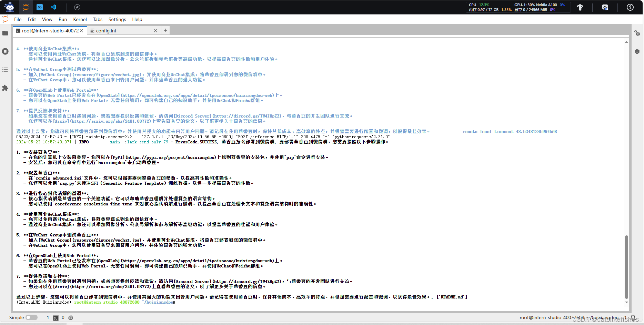Open the File menu
This screenshot has width=644, height=325.
tap(18, 19)
